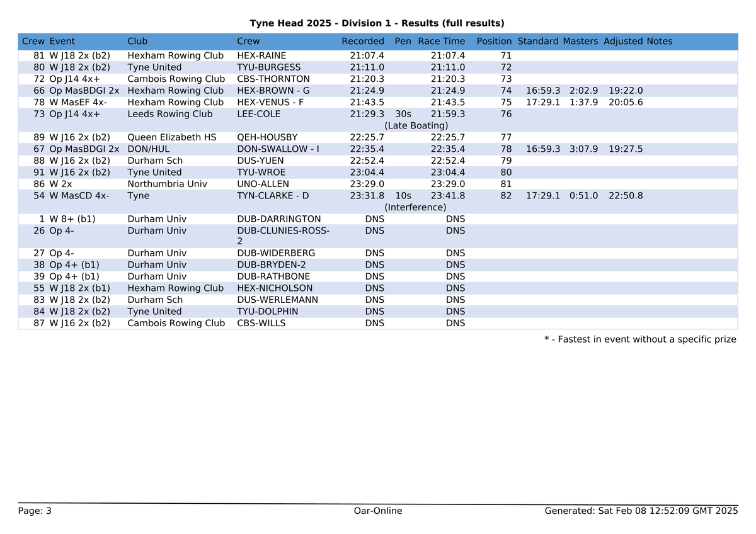Click the 'Generated: Sat Feb 08' timestamp

tap(641, 511)
